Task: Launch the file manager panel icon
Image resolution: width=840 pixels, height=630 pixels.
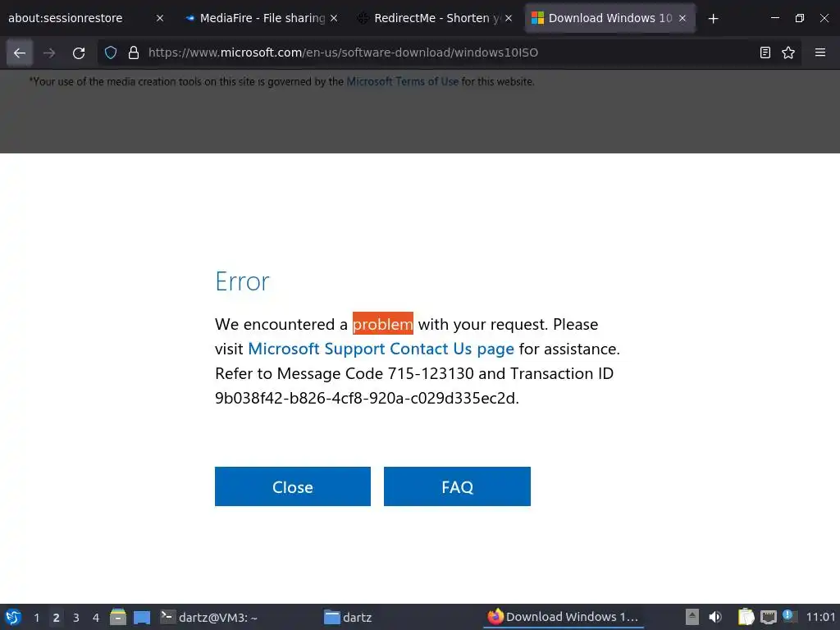Action: click(x=118, y=617)
